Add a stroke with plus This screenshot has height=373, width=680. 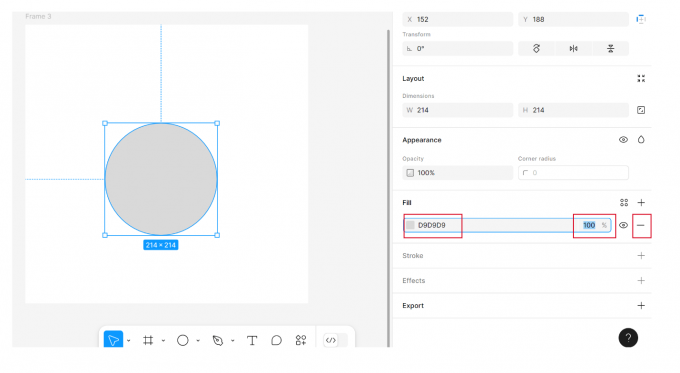click(x=641, y=255)
